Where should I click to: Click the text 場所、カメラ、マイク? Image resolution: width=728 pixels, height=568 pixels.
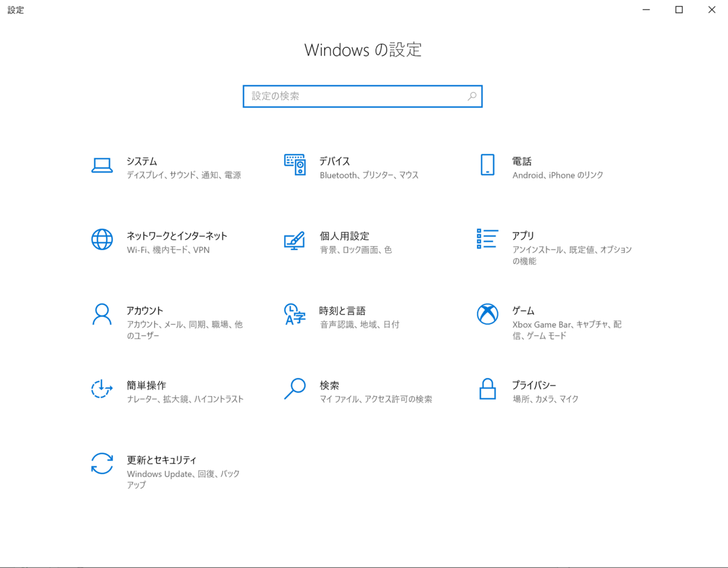tap(545, 399)
